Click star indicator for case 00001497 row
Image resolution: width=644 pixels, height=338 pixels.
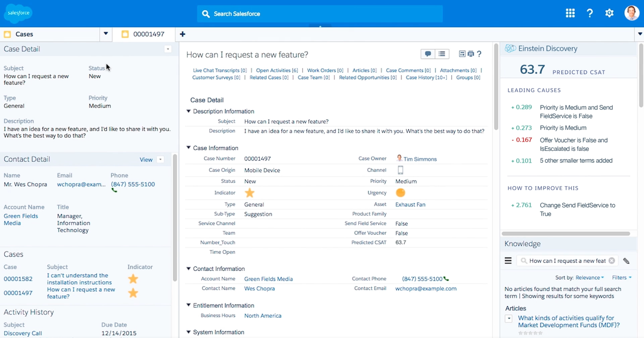point(133,293)
